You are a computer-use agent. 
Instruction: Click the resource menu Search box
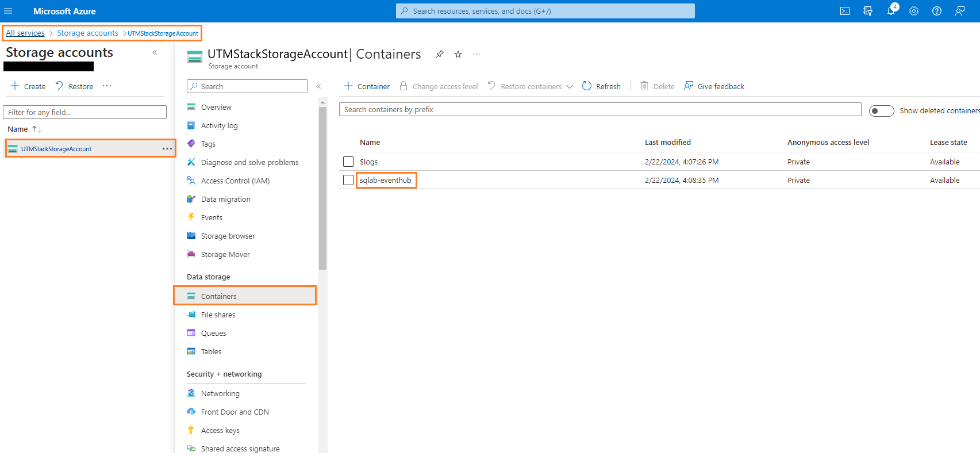[x=247, y=86]
